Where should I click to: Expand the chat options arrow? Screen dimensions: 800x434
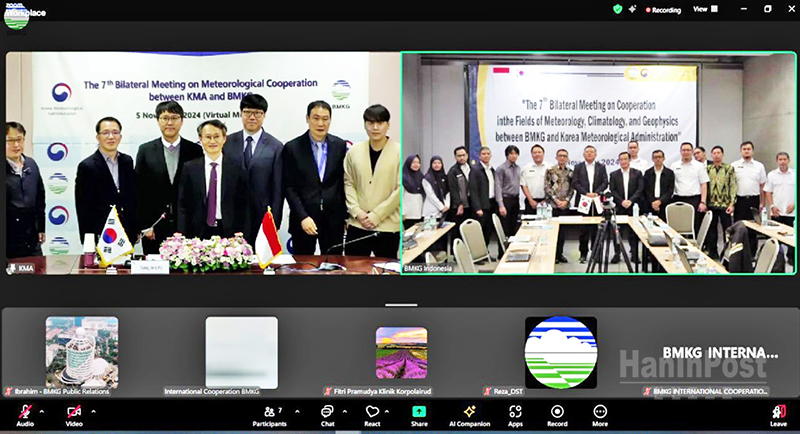coord(346,411)
